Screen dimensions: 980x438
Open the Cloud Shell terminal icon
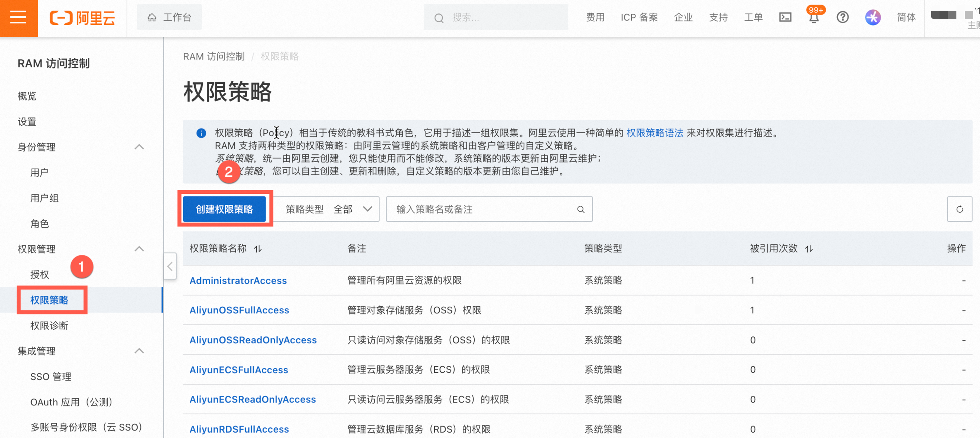click(785, 17)
